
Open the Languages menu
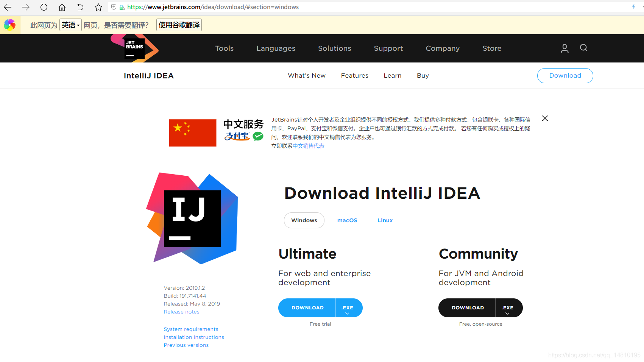click(276, 48)
